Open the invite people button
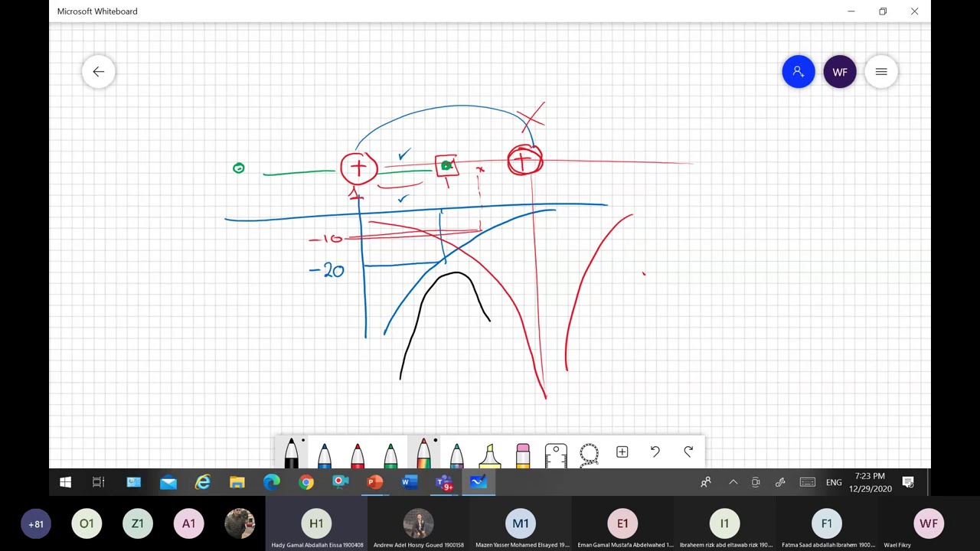Image resolution: width=980 pixels, height=551 pixels. click(x=799, y=72)
